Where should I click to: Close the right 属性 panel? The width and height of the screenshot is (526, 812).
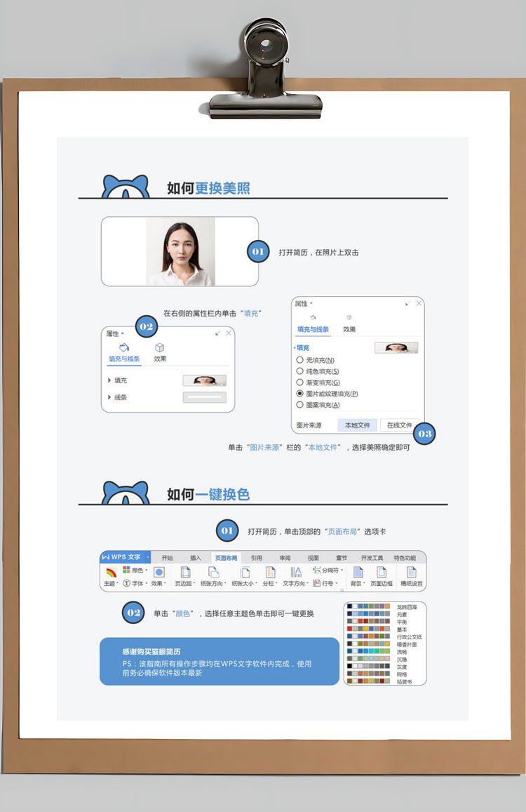[x=419, y=303]
